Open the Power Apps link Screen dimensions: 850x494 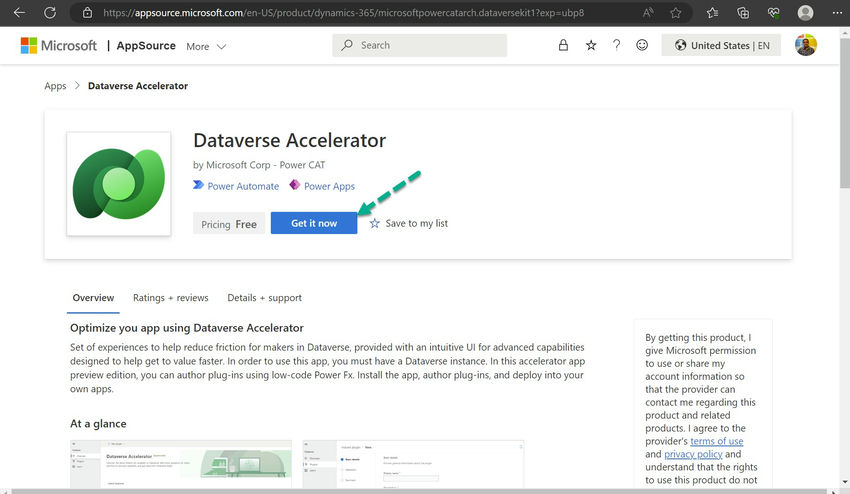(x=329, y=186)
